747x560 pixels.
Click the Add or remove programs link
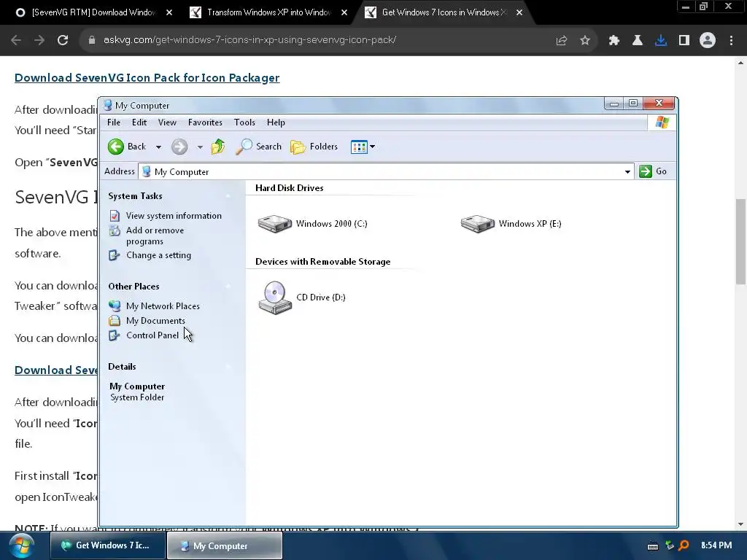(x=155, y=236)
